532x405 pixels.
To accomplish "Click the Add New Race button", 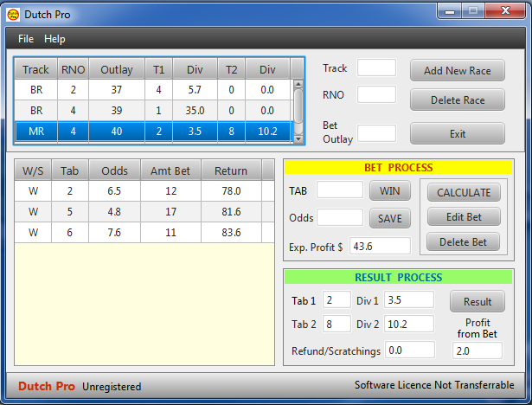I will coord(458,71).
